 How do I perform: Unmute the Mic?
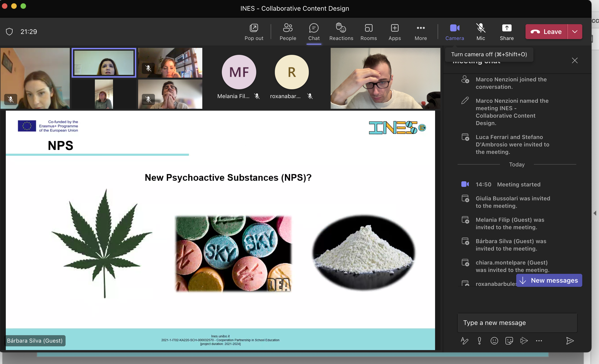point(481,32)
